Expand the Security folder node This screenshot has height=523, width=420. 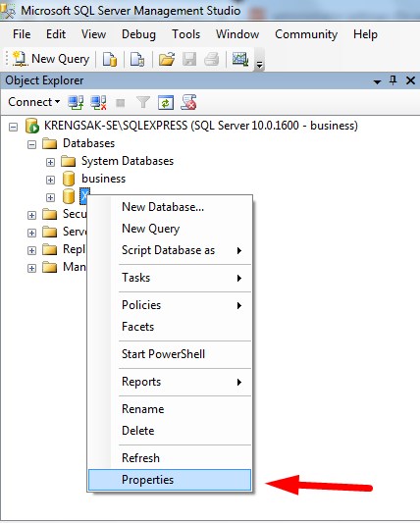pyautogui.click(x=31, y=215)
